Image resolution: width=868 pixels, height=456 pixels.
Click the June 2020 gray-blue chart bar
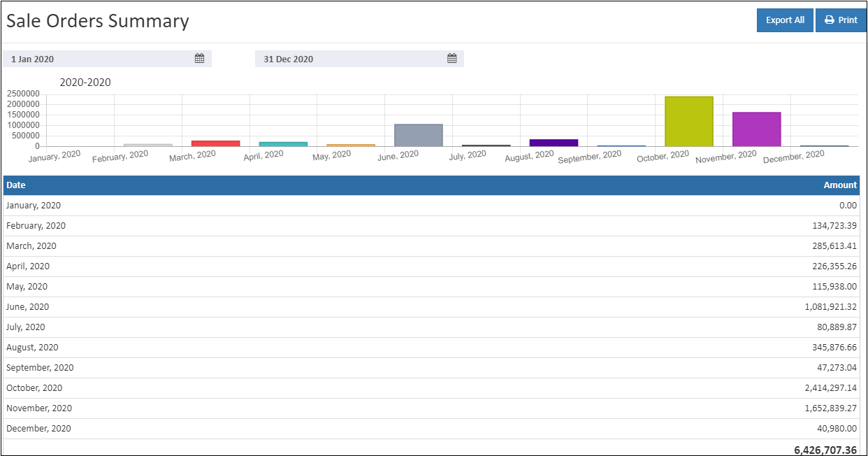[x=419, y=136]
